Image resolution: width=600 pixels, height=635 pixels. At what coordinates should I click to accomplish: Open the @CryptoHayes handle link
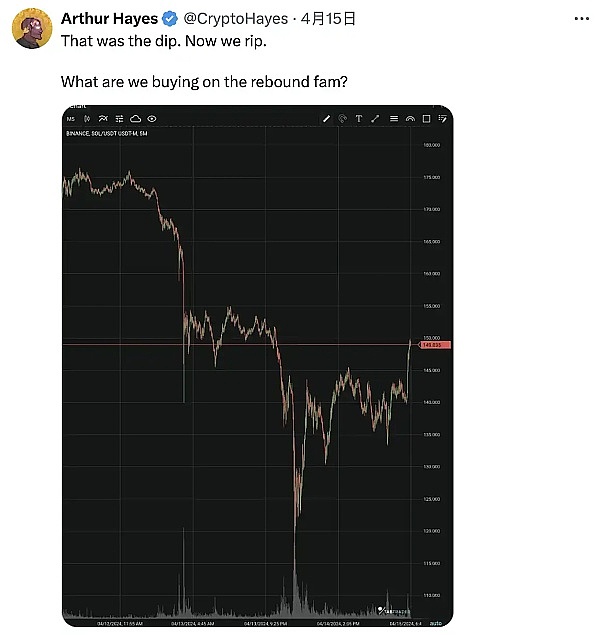pyautogui.click(x=235, y=19)
